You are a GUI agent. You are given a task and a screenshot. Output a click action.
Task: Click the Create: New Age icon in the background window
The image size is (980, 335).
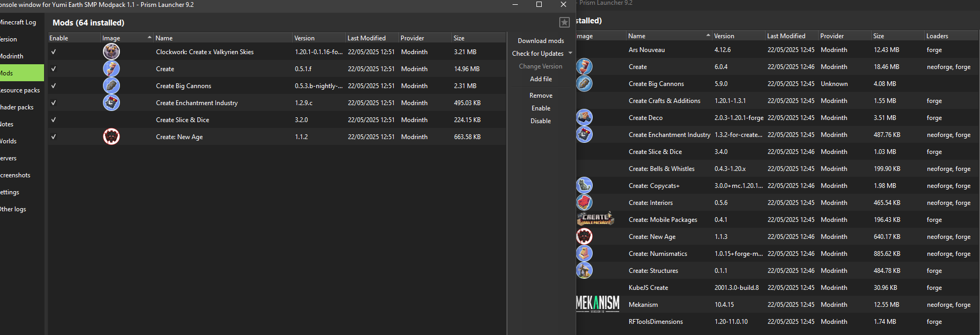(x=584, y=236)
